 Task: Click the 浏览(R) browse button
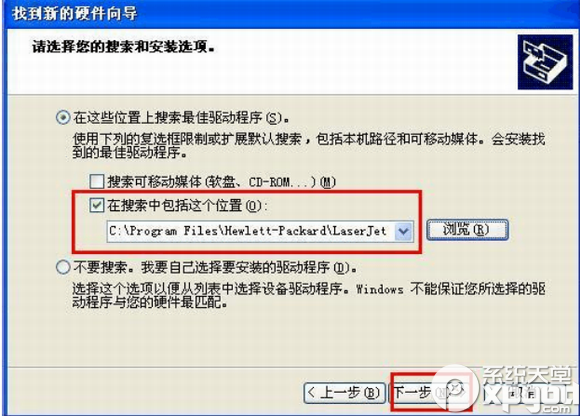pos(467,230)
